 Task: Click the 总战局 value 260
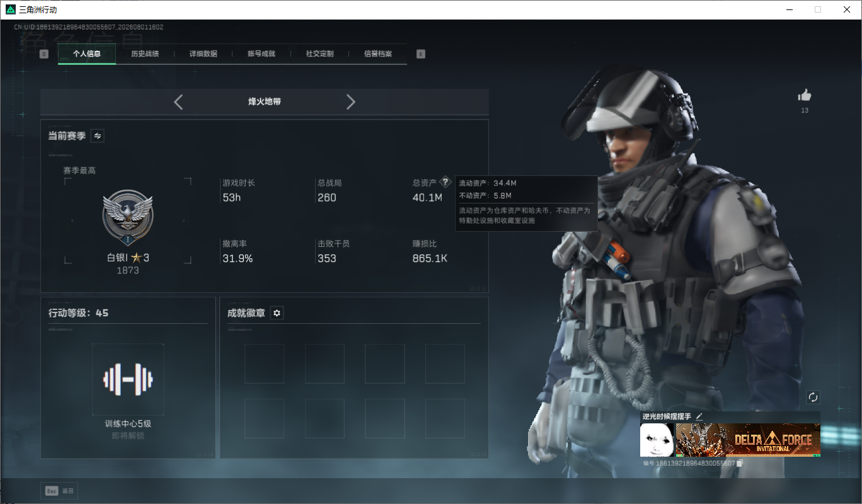point(327,197)
